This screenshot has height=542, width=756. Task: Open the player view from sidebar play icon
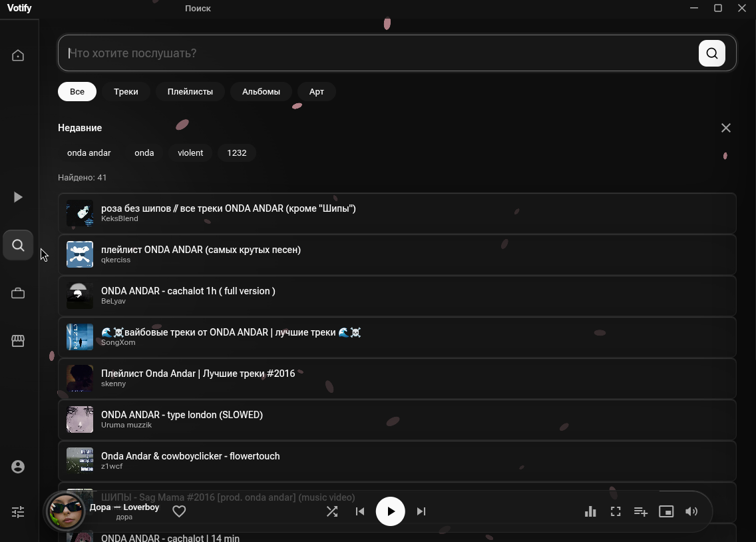click(18, 196)
